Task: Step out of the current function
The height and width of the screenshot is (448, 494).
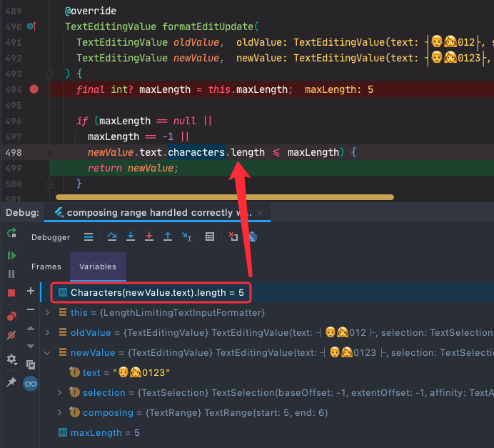Action: pos(168,237)
